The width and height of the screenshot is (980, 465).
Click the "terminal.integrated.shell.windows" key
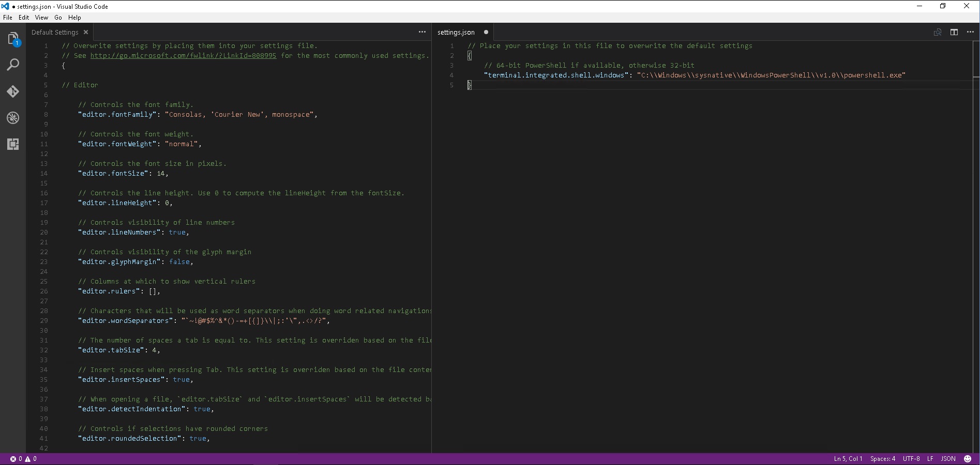556,75
